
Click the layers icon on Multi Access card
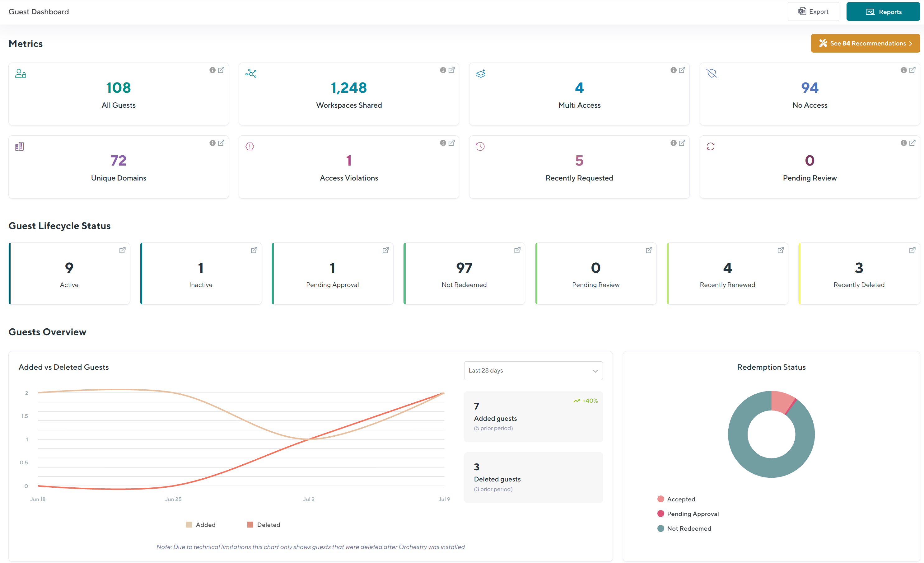[x=481, y=73]
